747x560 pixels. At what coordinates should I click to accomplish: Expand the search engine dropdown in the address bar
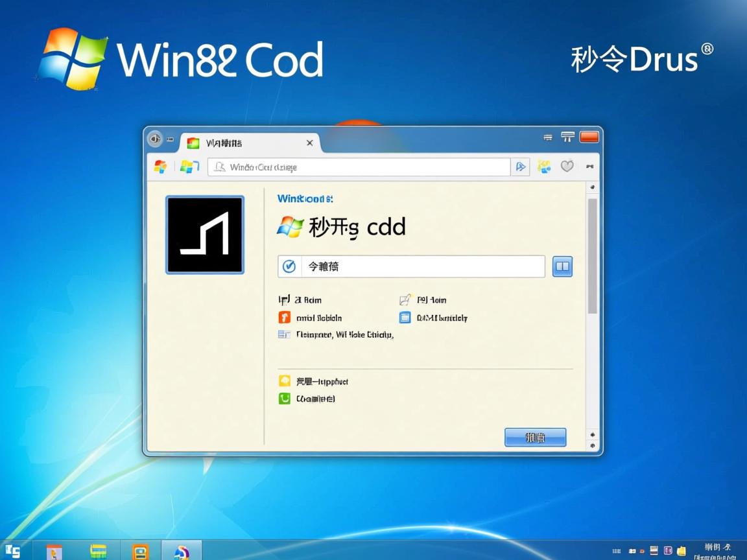(x=520, y=167)
